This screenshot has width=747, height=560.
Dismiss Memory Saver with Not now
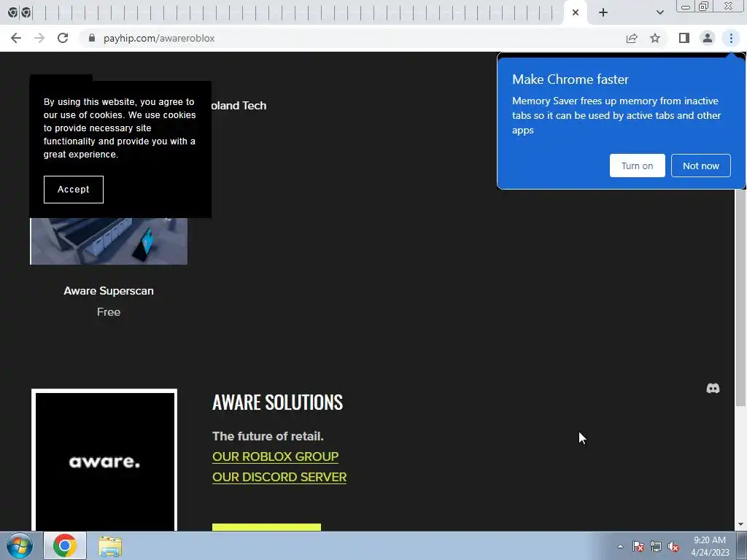click(701, 166)
